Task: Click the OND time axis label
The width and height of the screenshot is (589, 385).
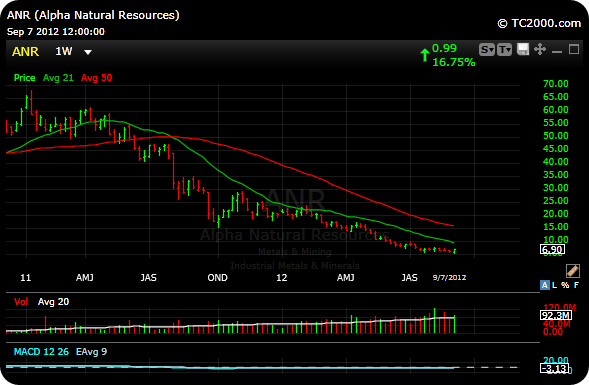Action: (x=217, y=278)
